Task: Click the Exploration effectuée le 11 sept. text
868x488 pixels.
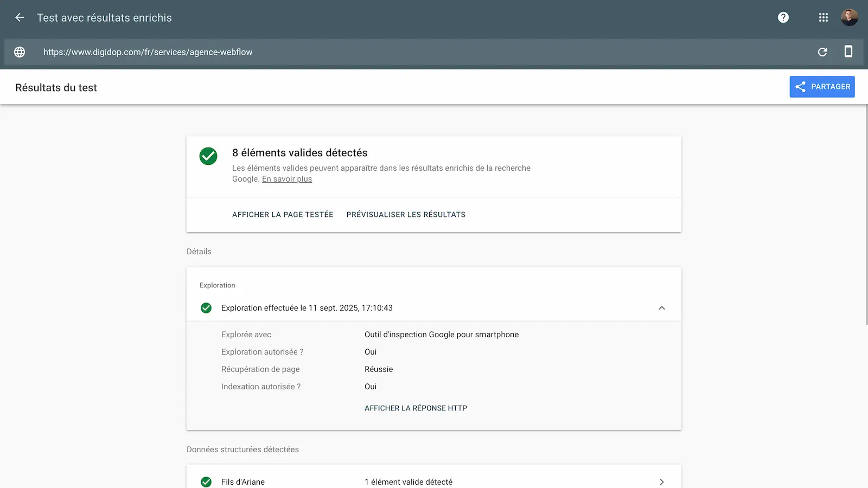Action: 307,308
